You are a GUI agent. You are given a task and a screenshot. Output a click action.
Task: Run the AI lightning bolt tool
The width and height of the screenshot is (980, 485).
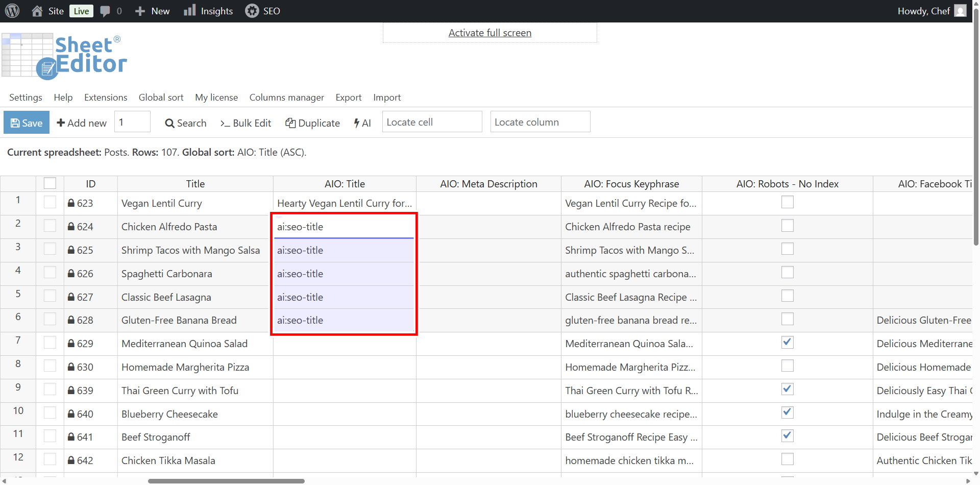coord(362,123)
